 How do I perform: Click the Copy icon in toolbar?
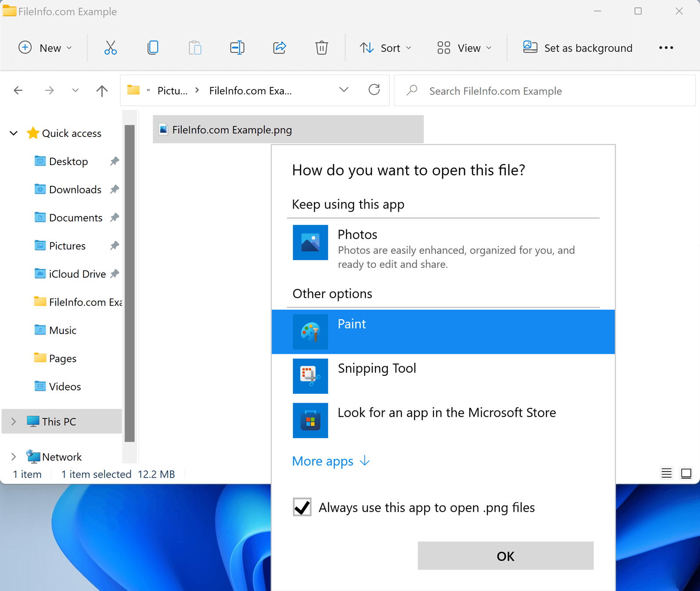tap(153, 47)
